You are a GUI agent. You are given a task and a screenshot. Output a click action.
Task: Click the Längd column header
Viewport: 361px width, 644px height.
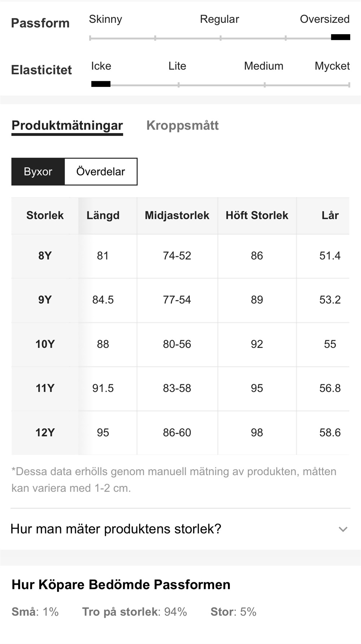click(103, 216)
